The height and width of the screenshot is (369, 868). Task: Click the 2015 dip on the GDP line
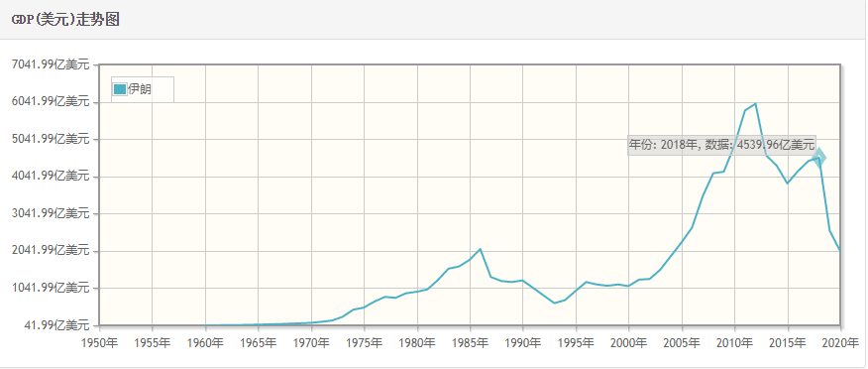787,184
